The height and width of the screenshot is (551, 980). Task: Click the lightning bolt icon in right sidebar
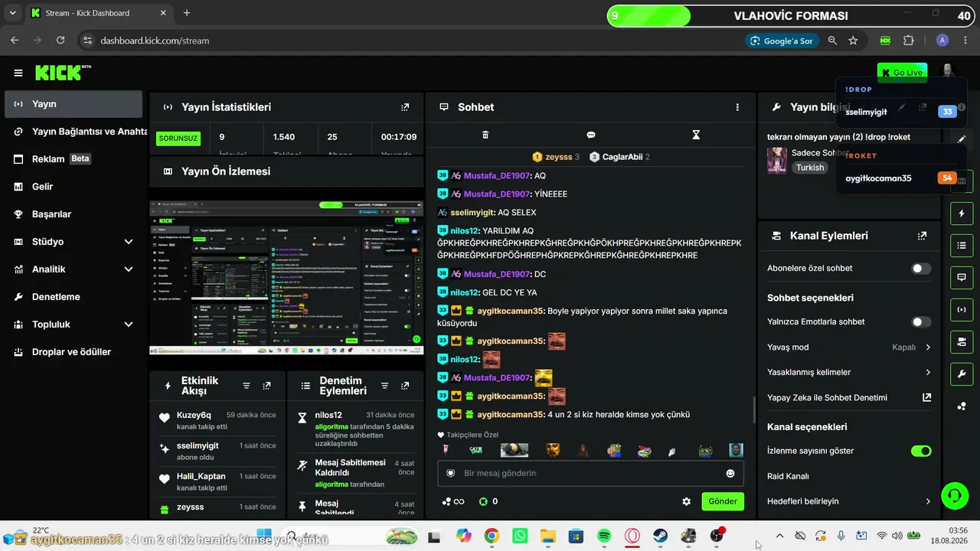962,213
